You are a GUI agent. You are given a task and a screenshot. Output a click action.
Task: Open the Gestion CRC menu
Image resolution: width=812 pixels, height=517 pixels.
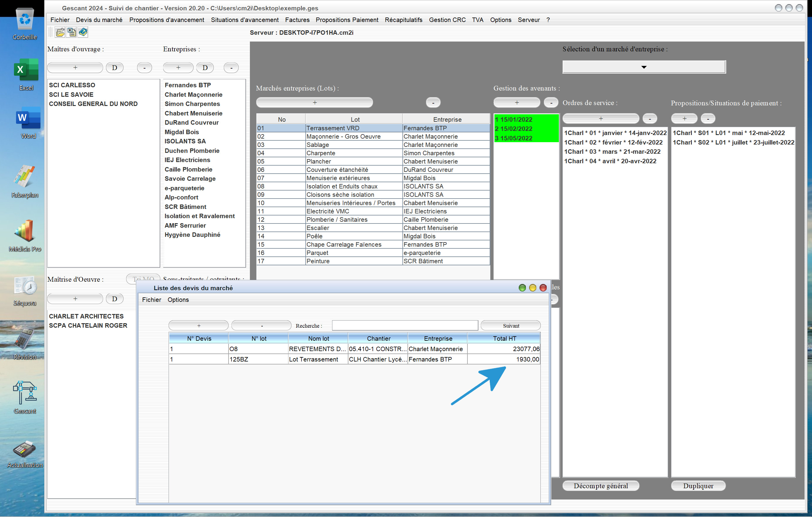pos(447,20)
